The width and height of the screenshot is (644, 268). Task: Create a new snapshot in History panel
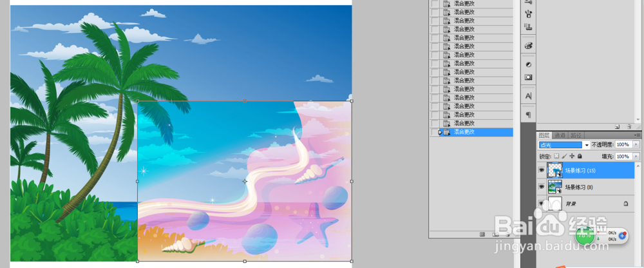point(496,235)
